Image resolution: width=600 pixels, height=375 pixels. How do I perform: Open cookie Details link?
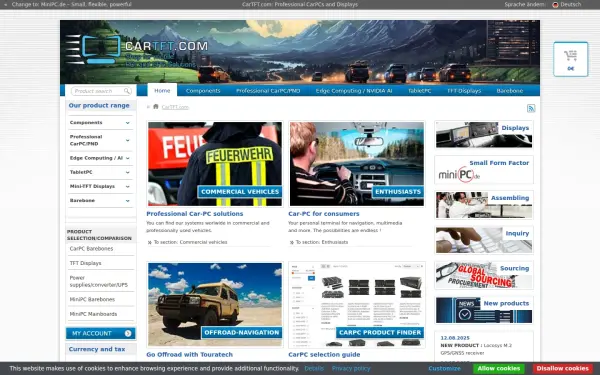pos(314,368)
